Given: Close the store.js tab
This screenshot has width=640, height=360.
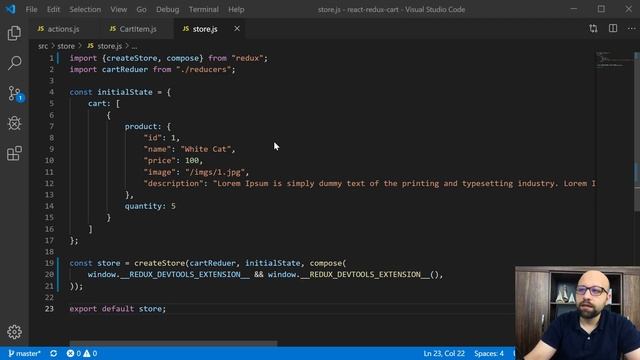Looking at the screenshot, I should [x=237, y=29].
